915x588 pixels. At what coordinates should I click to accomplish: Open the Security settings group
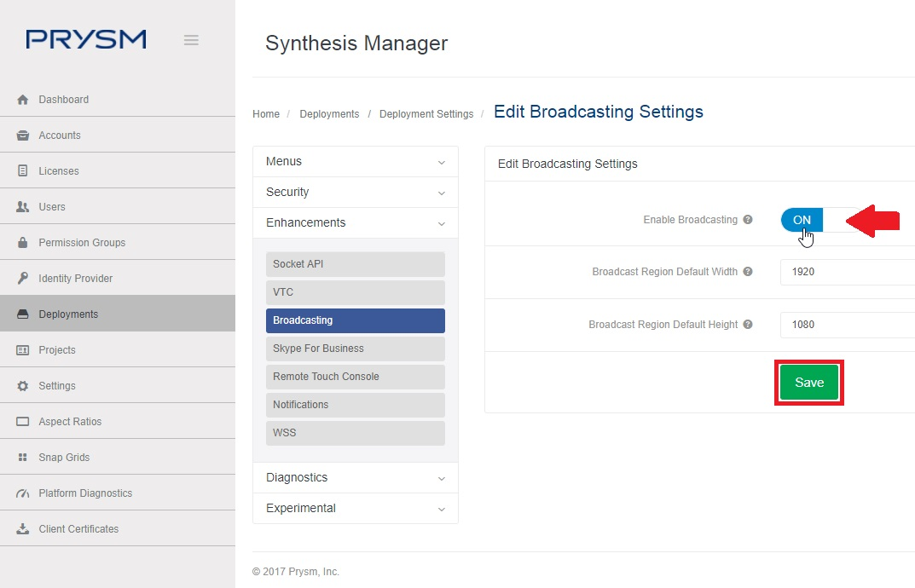click(x=356, y=192)
